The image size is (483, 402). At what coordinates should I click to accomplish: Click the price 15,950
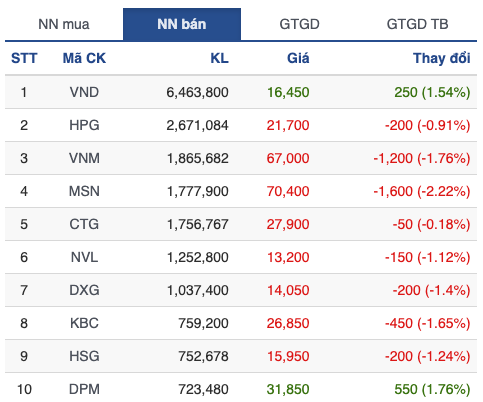coord(288,356)
